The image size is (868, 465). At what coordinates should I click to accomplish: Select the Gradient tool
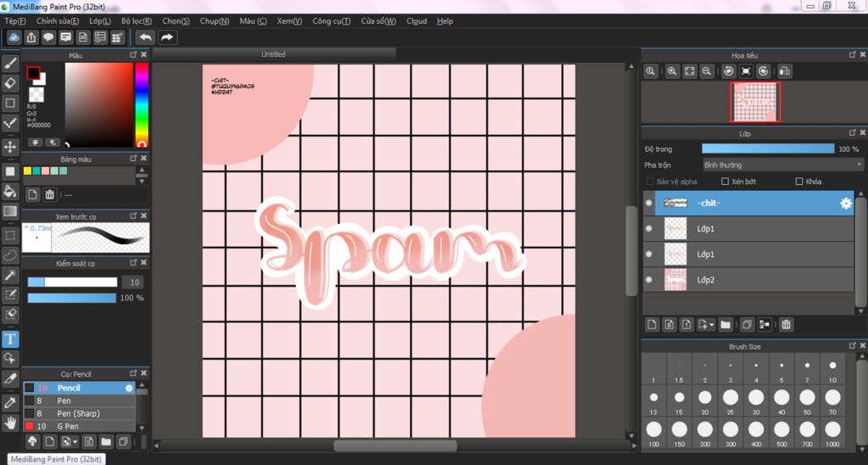[x=10, y=211]
